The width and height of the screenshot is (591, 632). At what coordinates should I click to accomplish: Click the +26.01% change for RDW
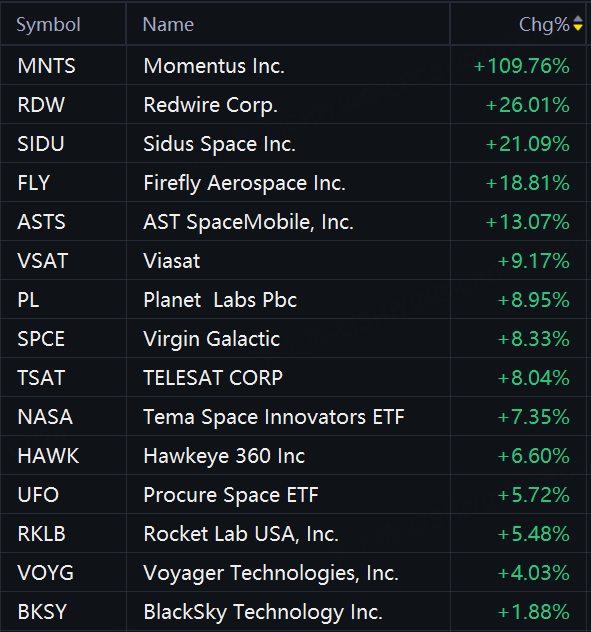(x=528, y=105)
